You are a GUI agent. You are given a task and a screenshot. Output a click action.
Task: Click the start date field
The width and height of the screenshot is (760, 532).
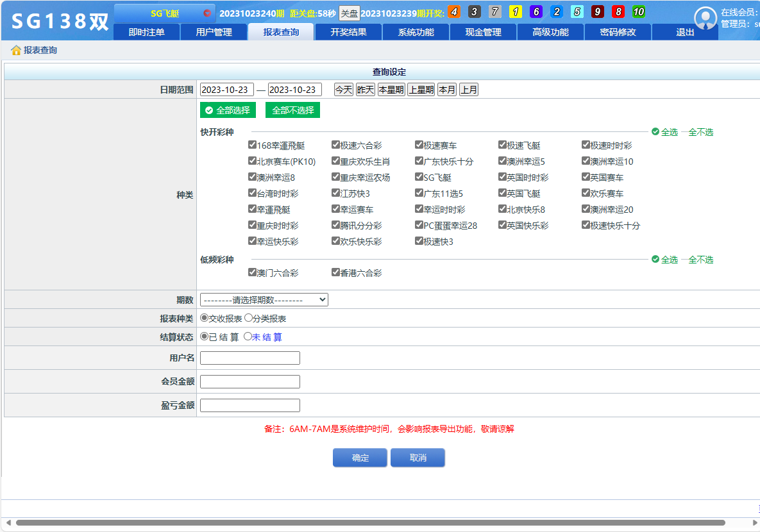227,90
